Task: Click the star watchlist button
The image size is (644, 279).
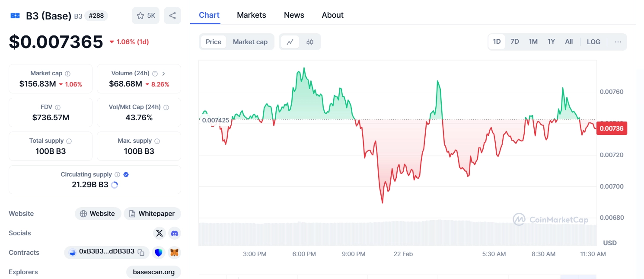Action: [x=146, y=16]
